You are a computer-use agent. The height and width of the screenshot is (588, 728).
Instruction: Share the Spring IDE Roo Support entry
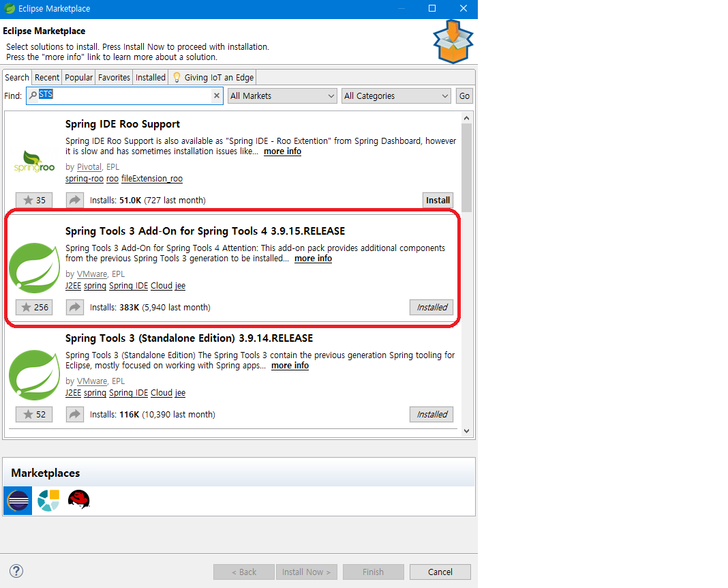click(x=75, y=200)
